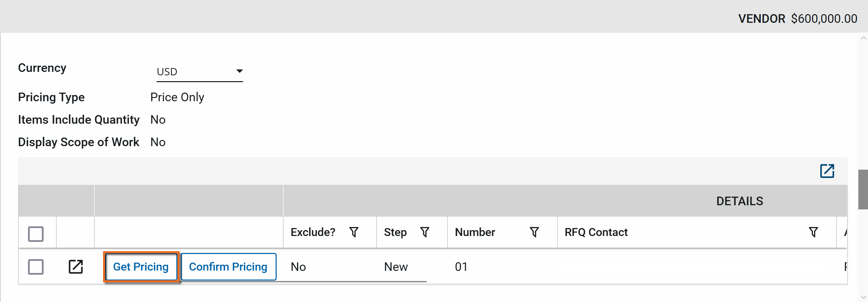Select the row 01 checkbox
Image resolution: width=868 pixels, height=302 pixels.
pos(36,267)
